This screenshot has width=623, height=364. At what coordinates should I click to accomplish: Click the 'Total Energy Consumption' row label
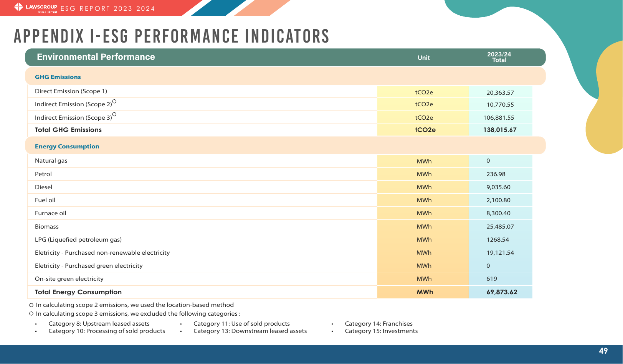(78, 292)
